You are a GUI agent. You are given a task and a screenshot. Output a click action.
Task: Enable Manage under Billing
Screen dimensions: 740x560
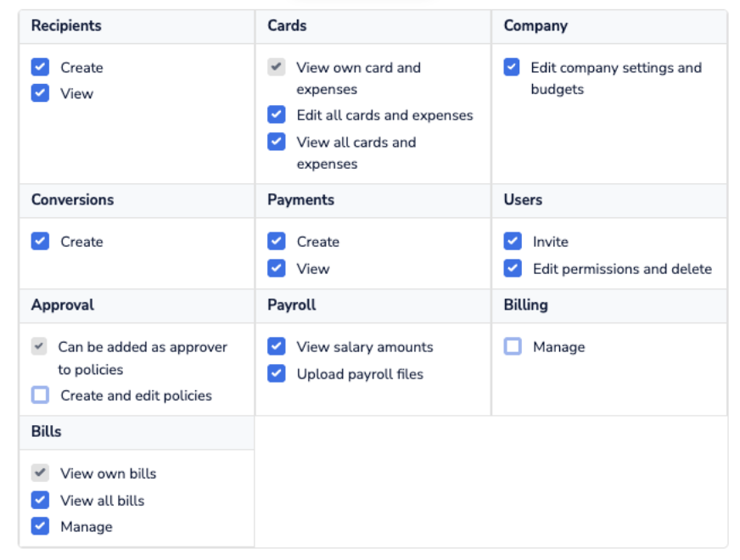point(513,346)
